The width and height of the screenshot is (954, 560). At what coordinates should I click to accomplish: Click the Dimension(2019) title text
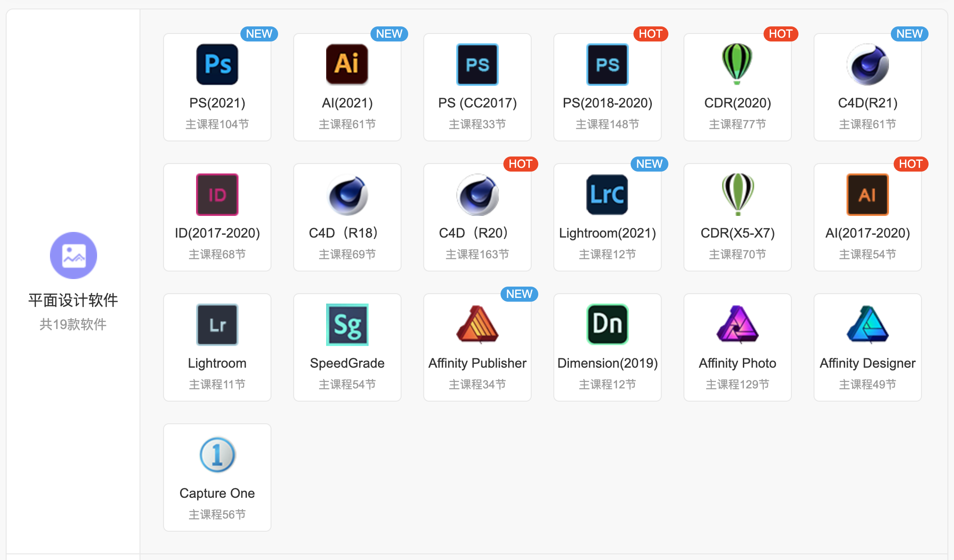coord(608,363)
